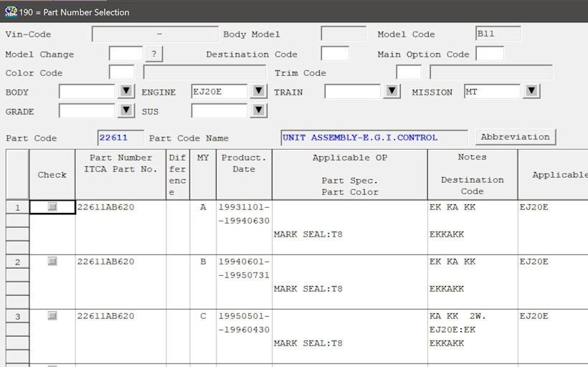Select row header number 1
Viewport: 588px width, 367px height.
(x=17, y=207)
